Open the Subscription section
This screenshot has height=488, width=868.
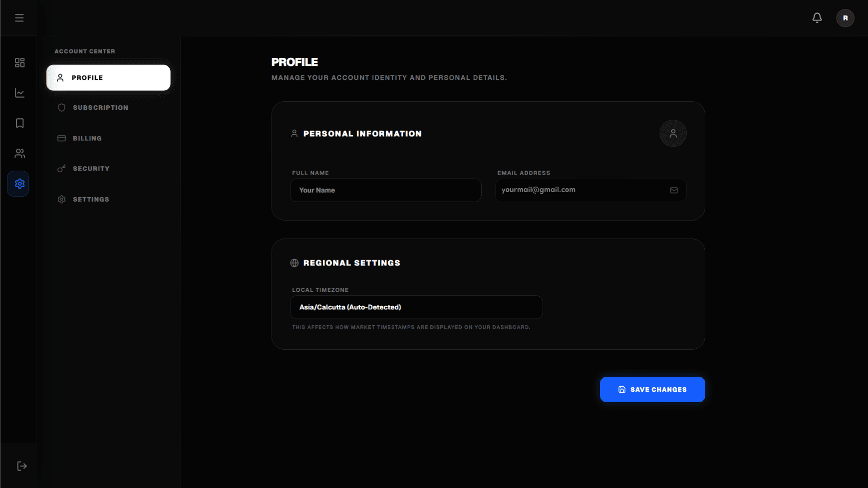[100, 108]
